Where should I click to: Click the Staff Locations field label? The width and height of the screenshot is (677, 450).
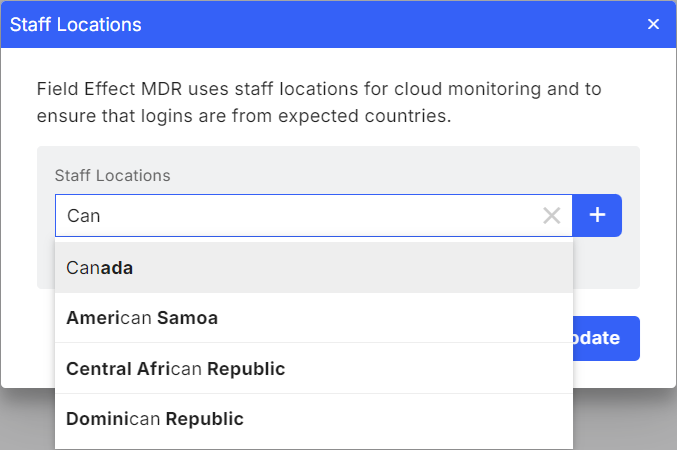coord(113,175)
